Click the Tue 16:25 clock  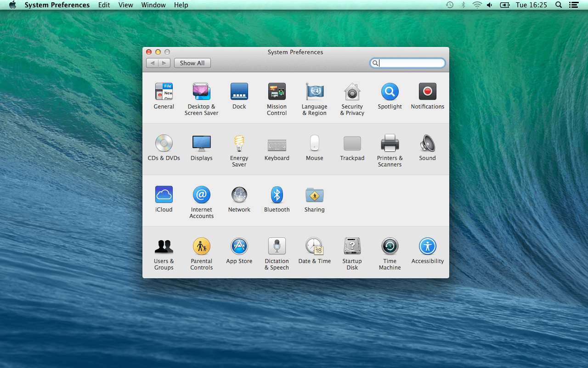[531, 5]
